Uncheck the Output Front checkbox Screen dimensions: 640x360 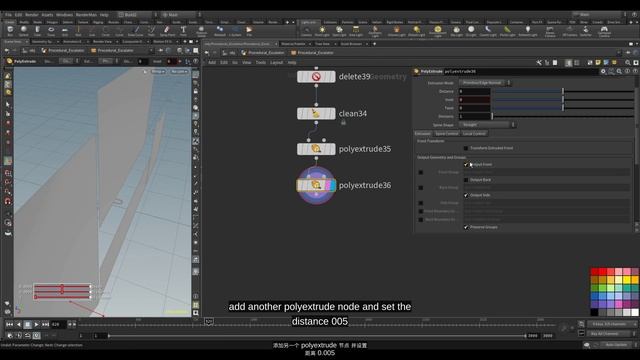pyautogui.click(x=466, y=164)
